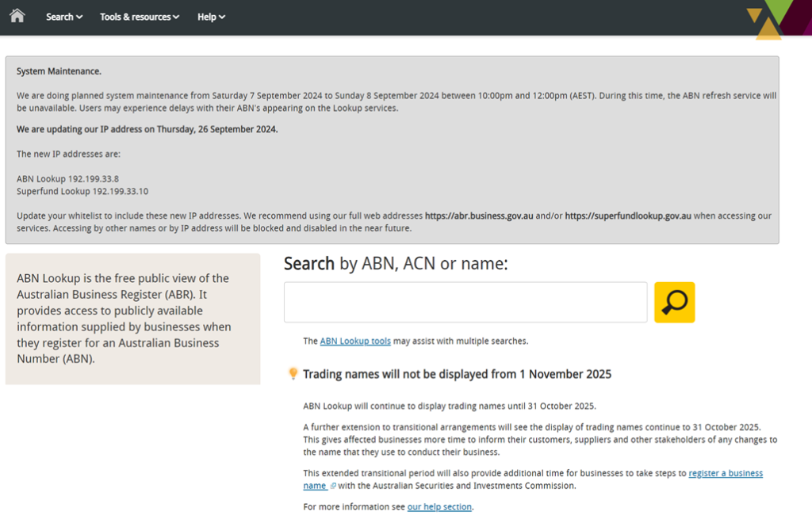
Task: Click the lightbulb icon beside Trading names
Action: [x=293, y=374]
